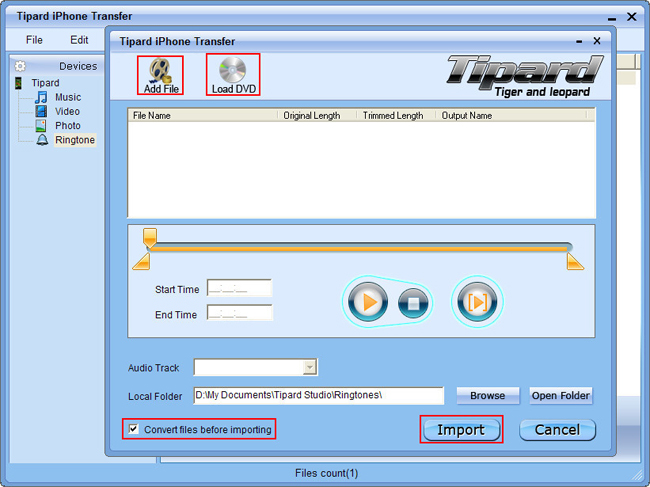Select Music in the Devices tree

(68, 97)
